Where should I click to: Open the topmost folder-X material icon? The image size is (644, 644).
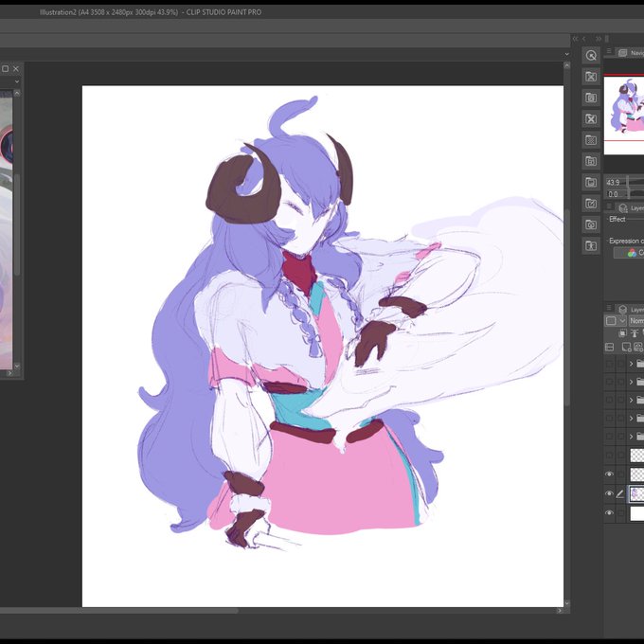(x=591, y=77)
